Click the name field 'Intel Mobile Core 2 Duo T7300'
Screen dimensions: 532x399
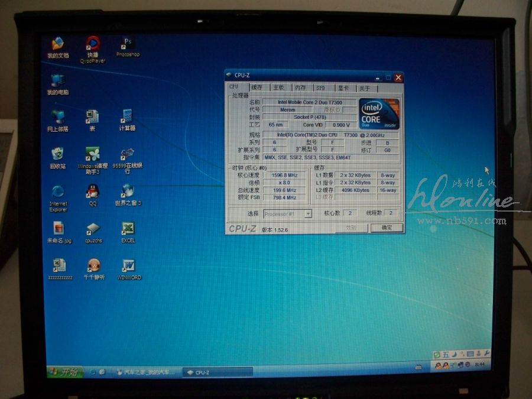pyautogui.click(x=309, y=102)
